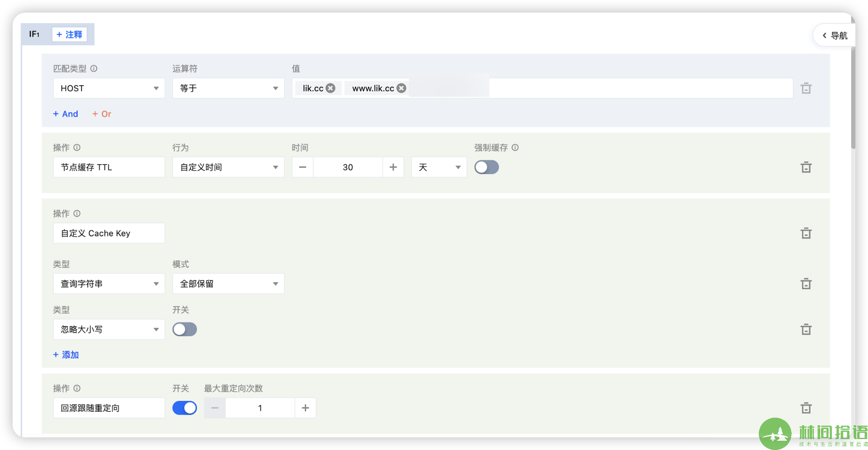Image resolution: width=868 pixels, height=450 pixels.
Task: Delete the 自定义 Cache Key action
Action: point(806,233)
